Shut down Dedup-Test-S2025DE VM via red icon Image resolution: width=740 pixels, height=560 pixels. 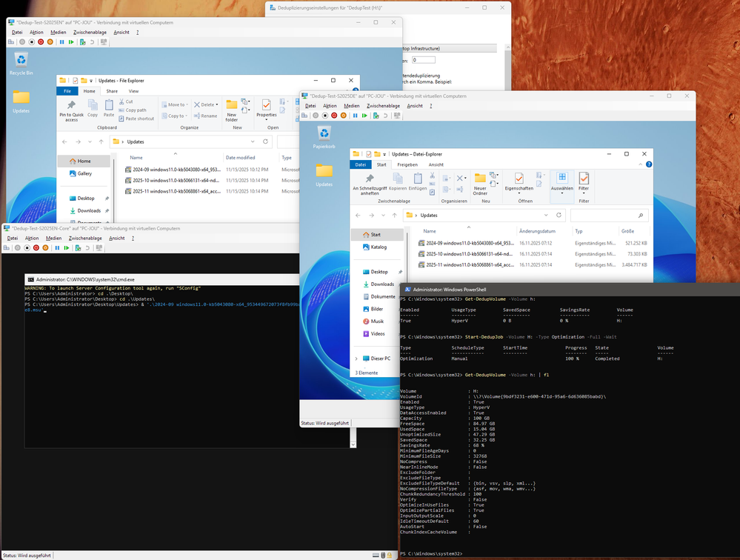pos(334,116)
